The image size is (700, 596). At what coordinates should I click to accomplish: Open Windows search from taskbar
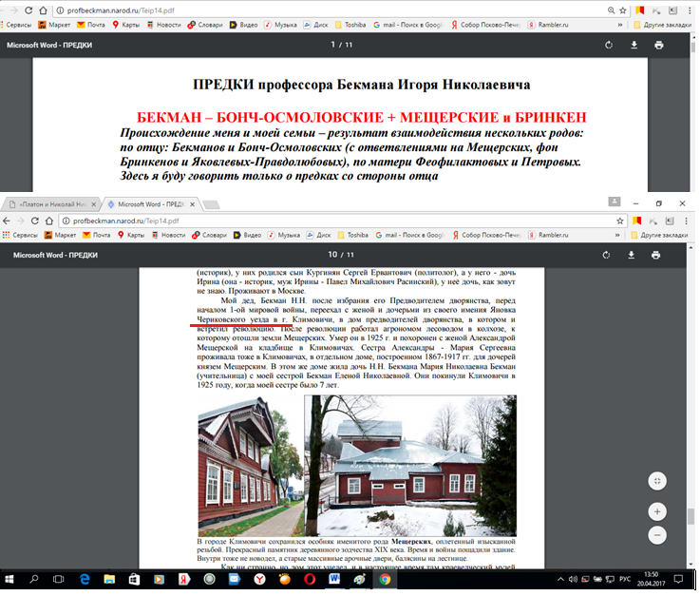tap(33, 580)
